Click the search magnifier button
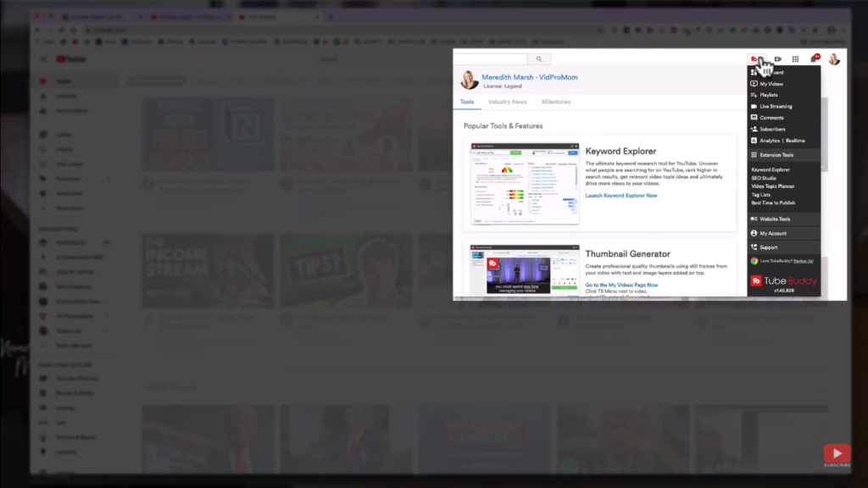 tap(538, 58)
